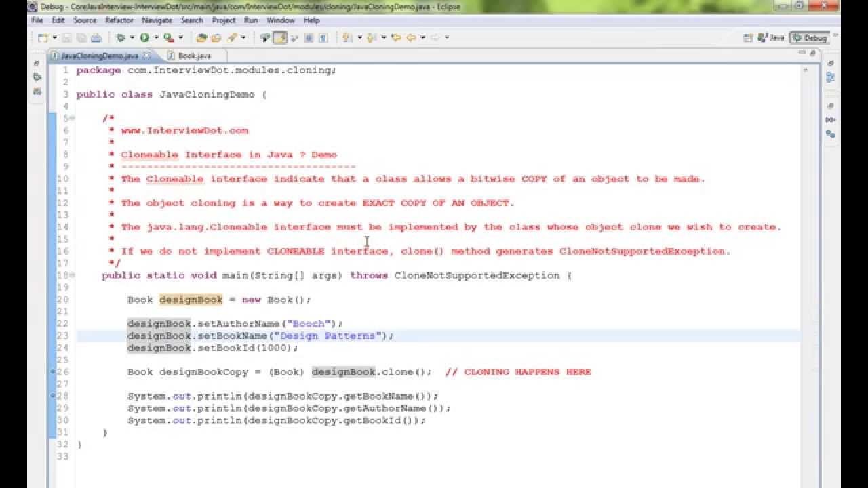This screenshot has width=868, height=488.
Task: Click the Open Type folder icon
Action: 216,37
